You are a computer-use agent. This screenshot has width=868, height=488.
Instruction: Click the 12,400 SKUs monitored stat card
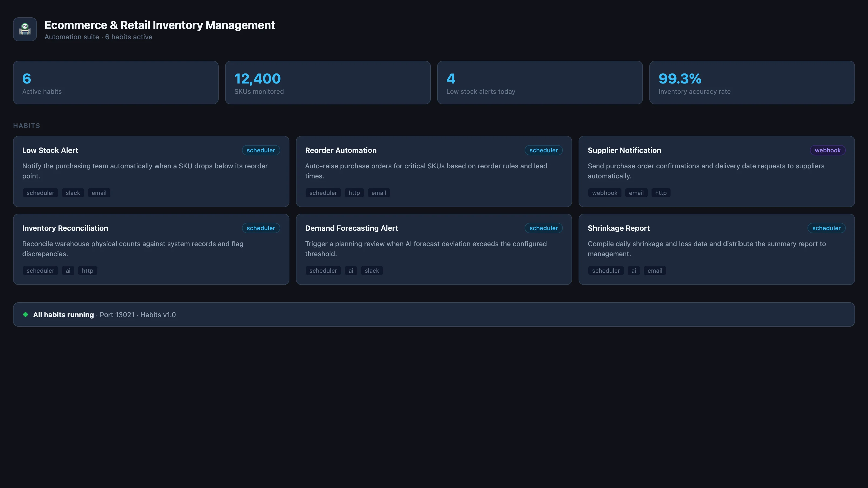pyautogui.click(x=327, y=82)
